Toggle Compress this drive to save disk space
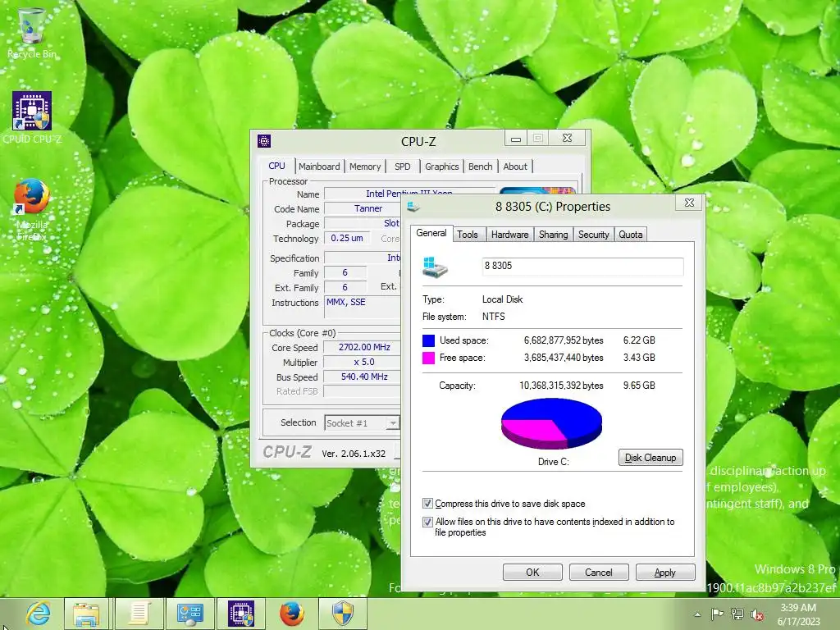840x630 pixels. [427, 504]
